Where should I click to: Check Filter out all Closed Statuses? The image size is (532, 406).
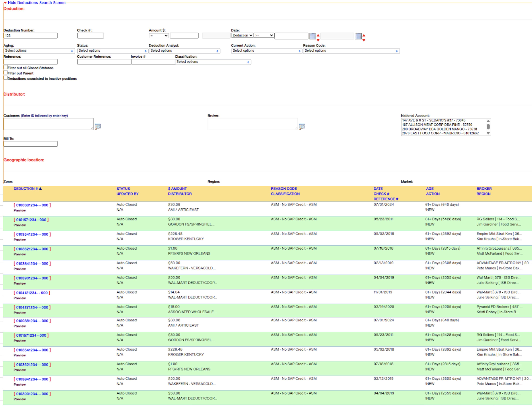[6, 67]
